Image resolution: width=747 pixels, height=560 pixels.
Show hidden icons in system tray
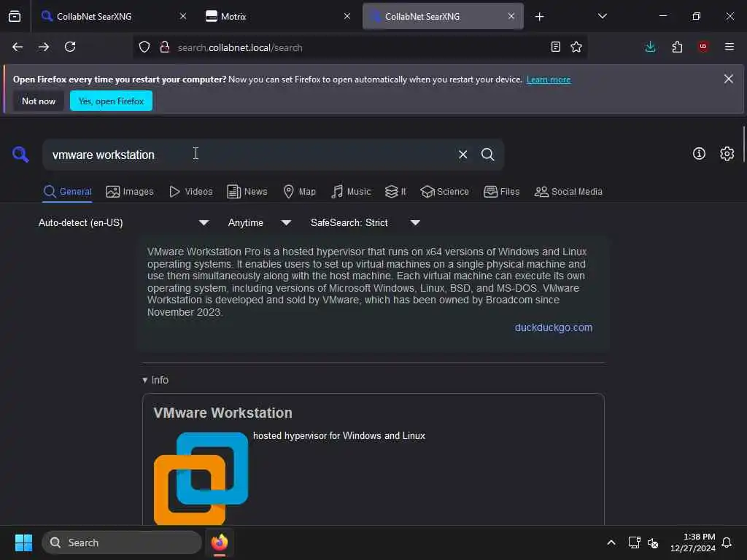tap(611, 542)
